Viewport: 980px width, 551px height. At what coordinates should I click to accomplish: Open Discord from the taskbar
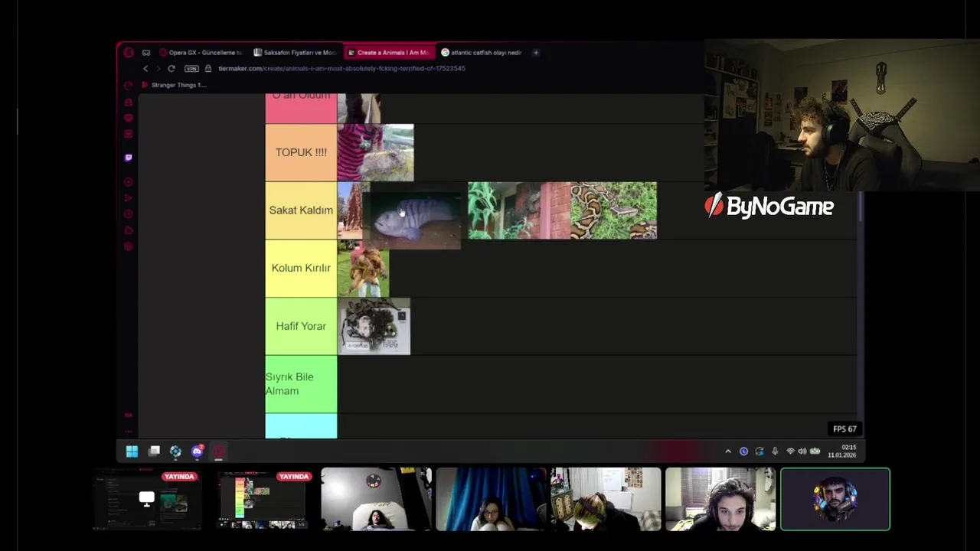[198, 452]
